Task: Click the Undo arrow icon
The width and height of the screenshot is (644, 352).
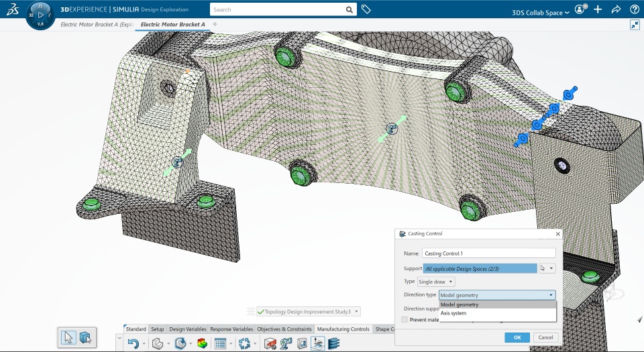Action: pos(133,343)
